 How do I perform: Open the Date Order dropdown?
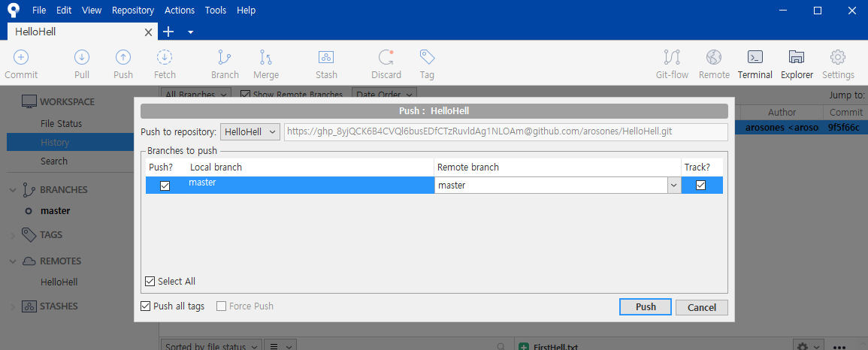[x=384, y=95]
